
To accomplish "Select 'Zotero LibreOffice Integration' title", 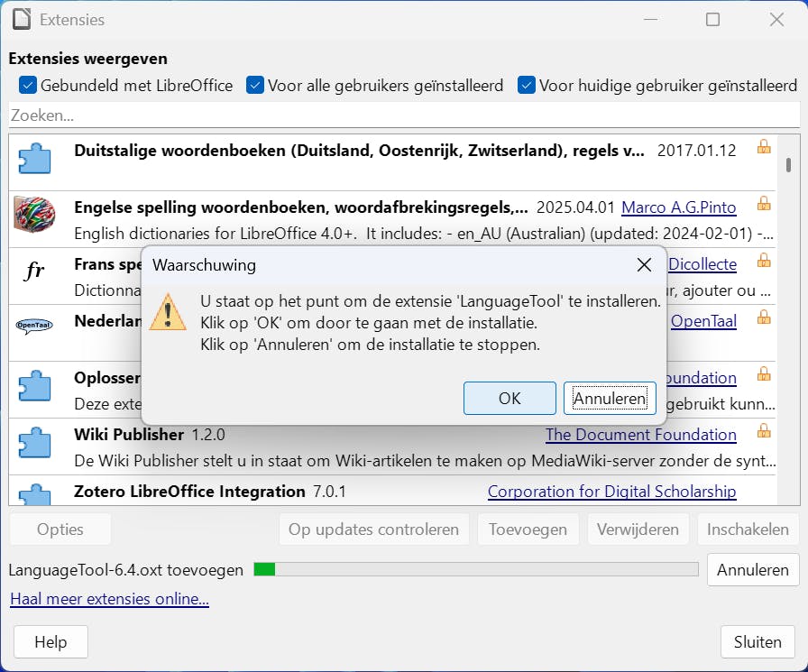I will click(189, 491).
